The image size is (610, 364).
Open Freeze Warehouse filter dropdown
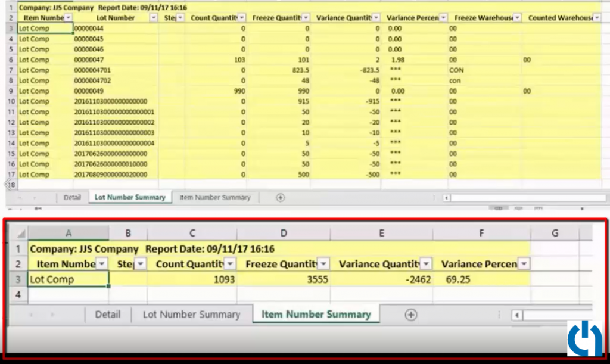(517, 18)
